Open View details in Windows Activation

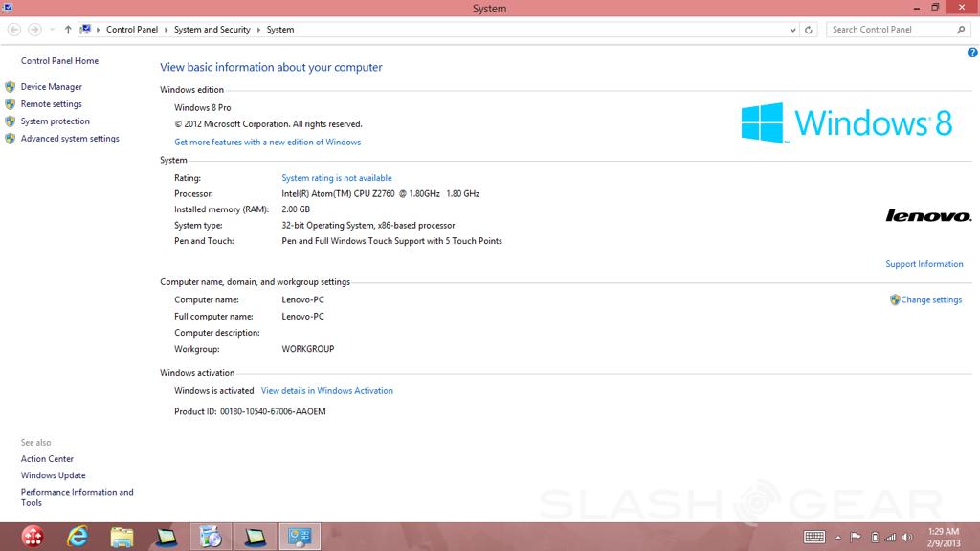point(326,391)
